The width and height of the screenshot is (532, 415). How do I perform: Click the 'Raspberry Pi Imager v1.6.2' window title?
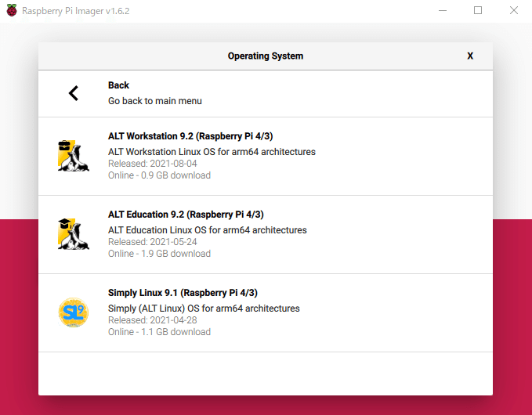pyautogui.click(x=76, y=11)
